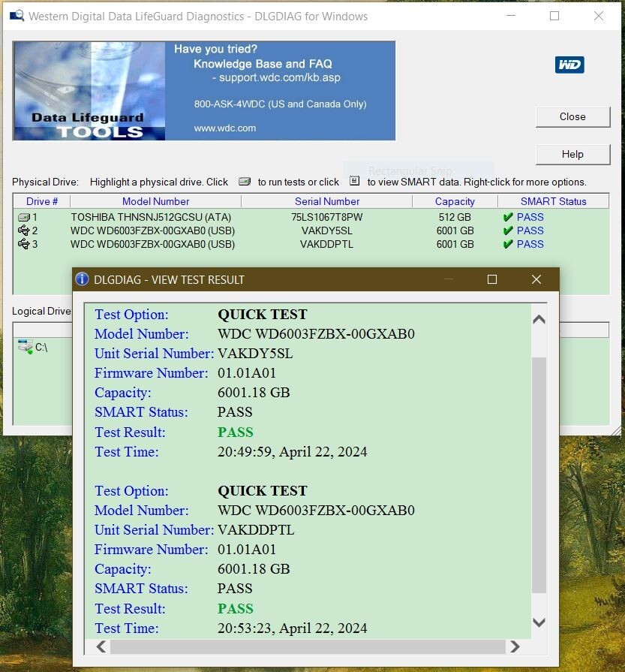Click the SMART Status column header
The height and width of the screenshot is (672, 625).
coord(553,201)
